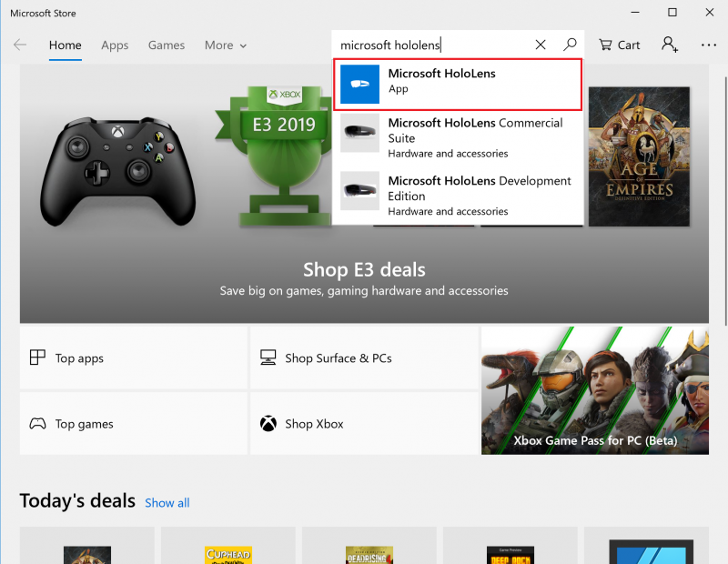Image resolution: width=728 pixels, height=564 pixels.
Task: Open the Dead Rising deal card
Action: tap(369, 546)
